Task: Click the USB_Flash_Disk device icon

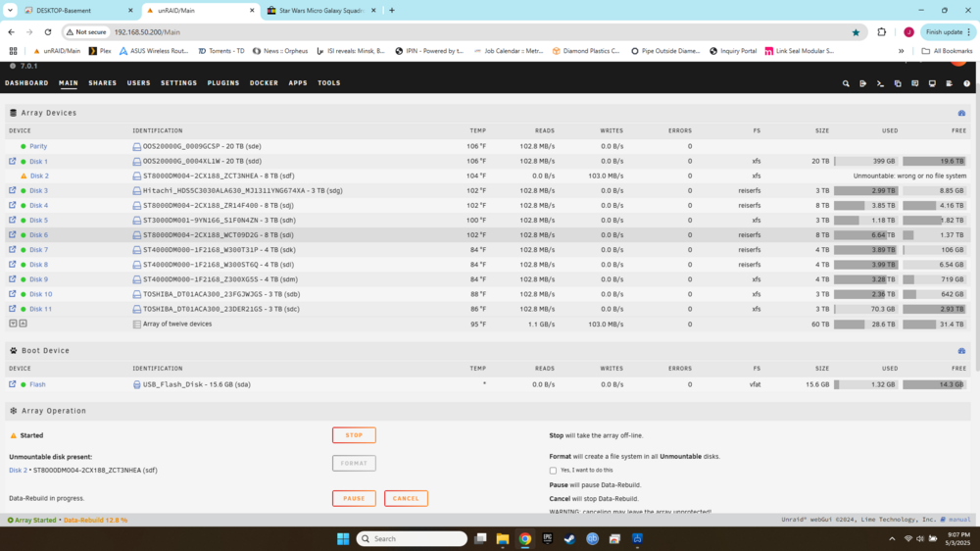Action: click(x=137, y=384)
